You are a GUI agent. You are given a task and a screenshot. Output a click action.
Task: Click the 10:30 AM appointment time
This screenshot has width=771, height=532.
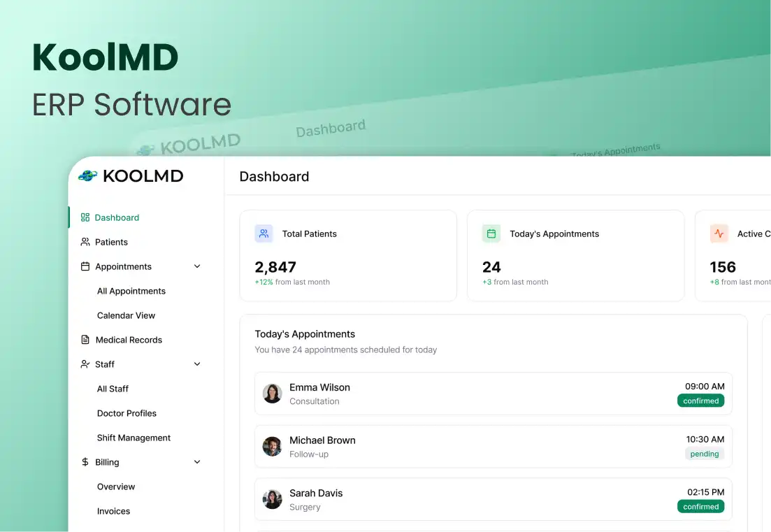[x=705, y=439]
